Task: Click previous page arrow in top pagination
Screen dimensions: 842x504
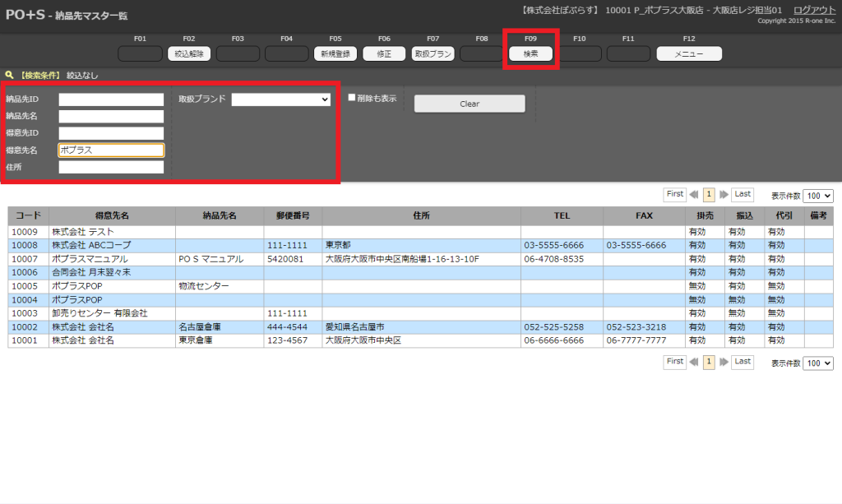Action: pos(695,195)
